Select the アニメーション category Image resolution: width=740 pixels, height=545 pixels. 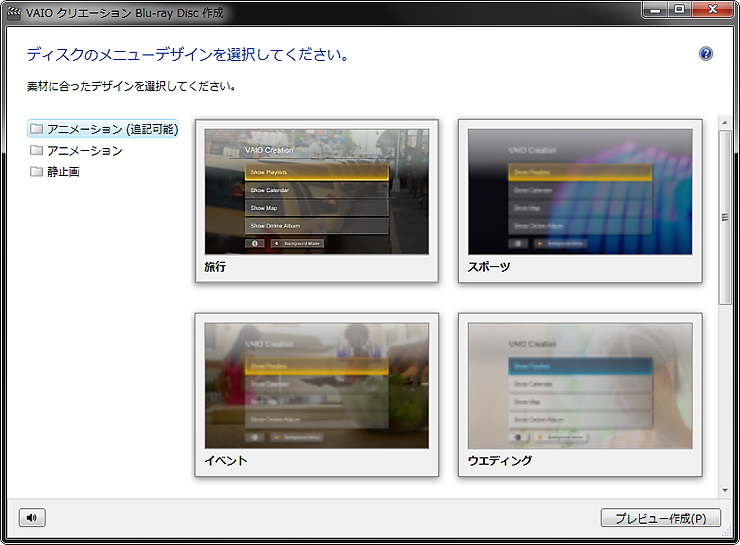(84, 150)
